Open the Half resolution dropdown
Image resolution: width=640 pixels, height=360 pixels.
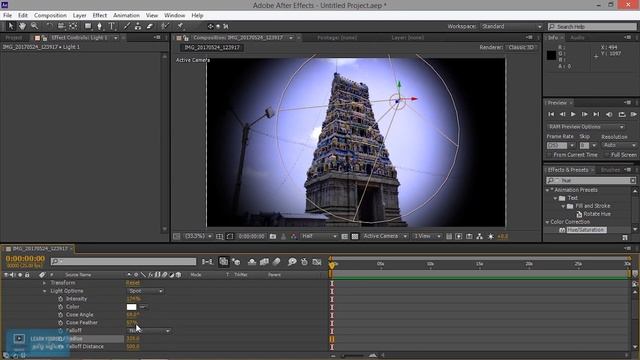[x=319, y=236]
